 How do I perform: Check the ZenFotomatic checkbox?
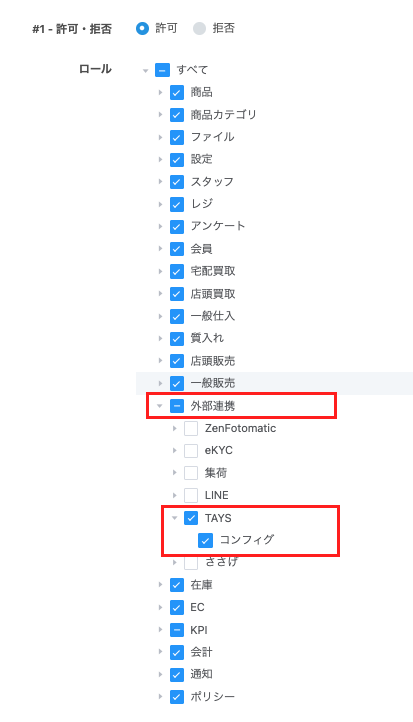[191, 428]
